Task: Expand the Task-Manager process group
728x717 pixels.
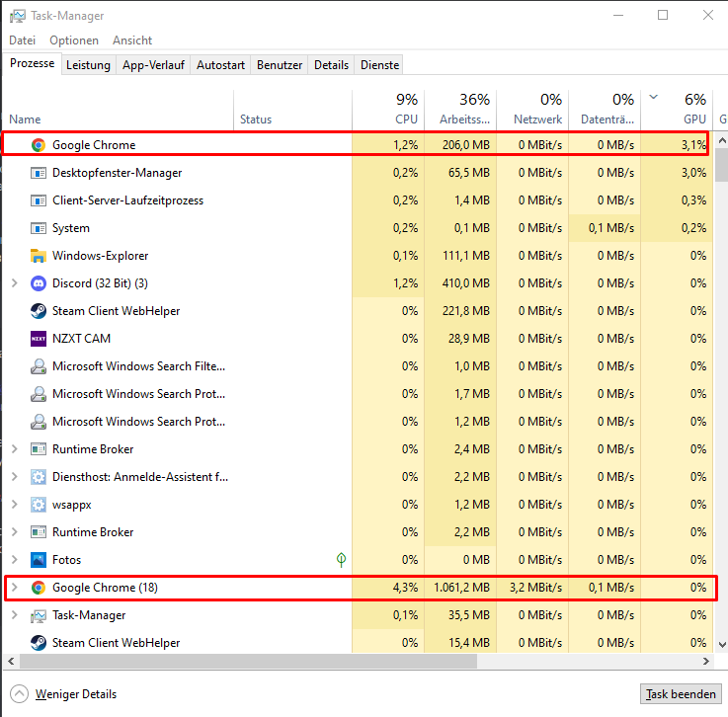Action: pos(15,615)
